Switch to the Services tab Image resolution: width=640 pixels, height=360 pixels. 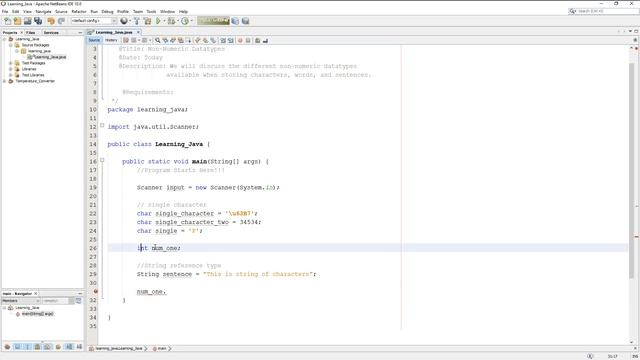tap(51, 32)
